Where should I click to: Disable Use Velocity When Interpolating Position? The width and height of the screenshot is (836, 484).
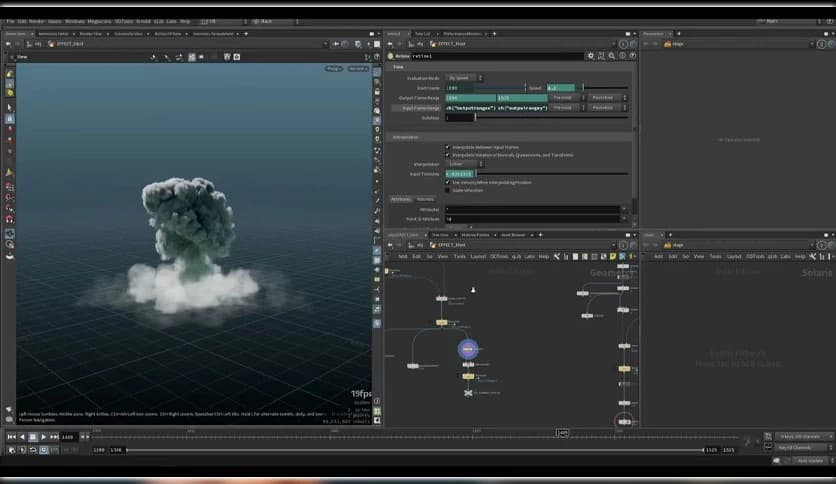tap(447, 182)
